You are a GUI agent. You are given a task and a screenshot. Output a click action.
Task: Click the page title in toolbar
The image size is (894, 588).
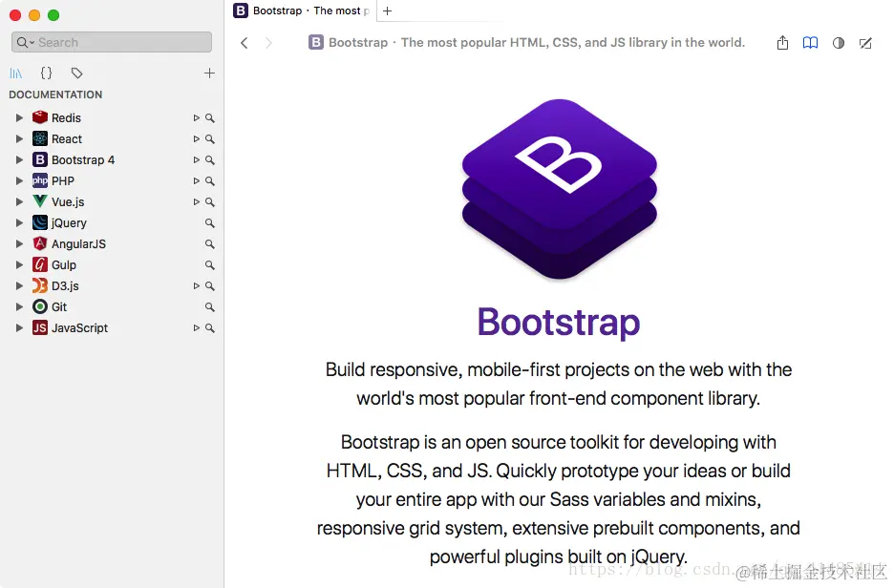537,42
